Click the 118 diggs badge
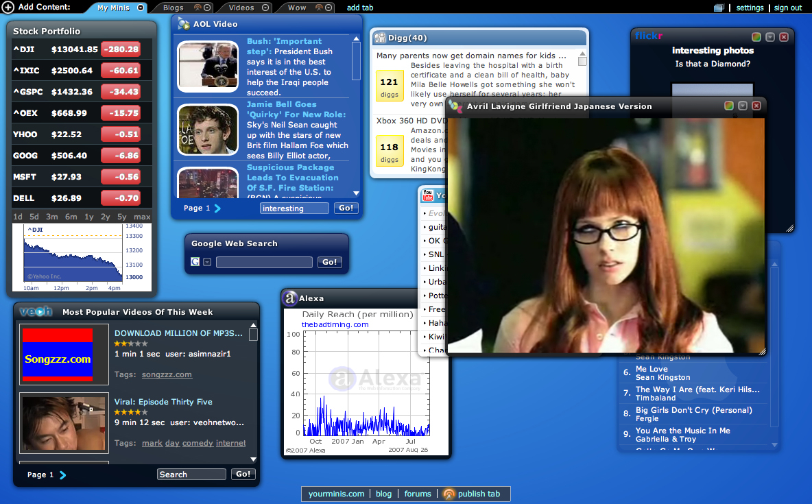Image resolution: width=812 pixels, height=504 pixels. (389, 152)
